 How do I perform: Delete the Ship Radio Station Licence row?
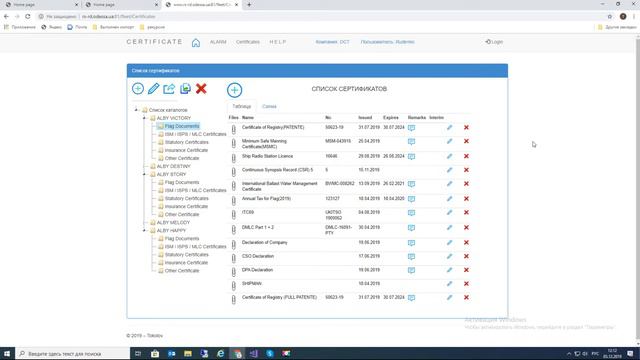coord(466,156)
